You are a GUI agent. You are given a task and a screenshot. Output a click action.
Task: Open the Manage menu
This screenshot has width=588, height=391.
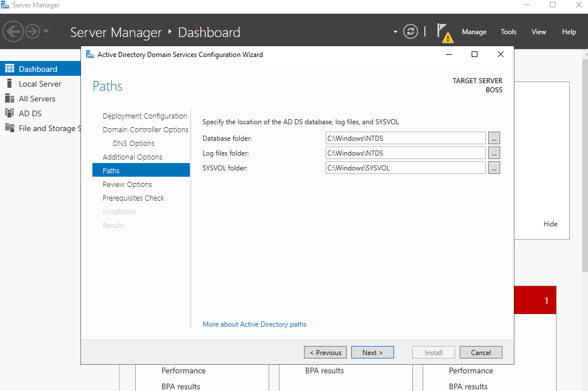tap(474, 32)
